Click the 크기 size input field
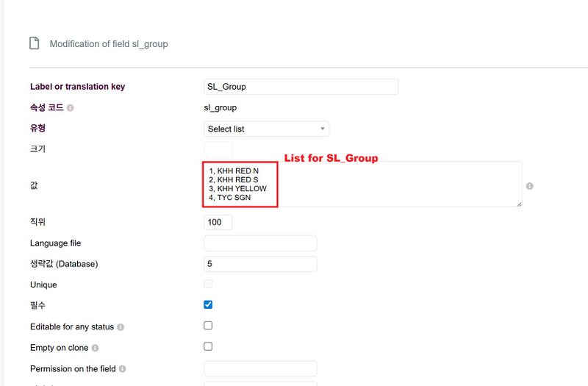Screen dimensions: 588x386 (x=218, y=149)
